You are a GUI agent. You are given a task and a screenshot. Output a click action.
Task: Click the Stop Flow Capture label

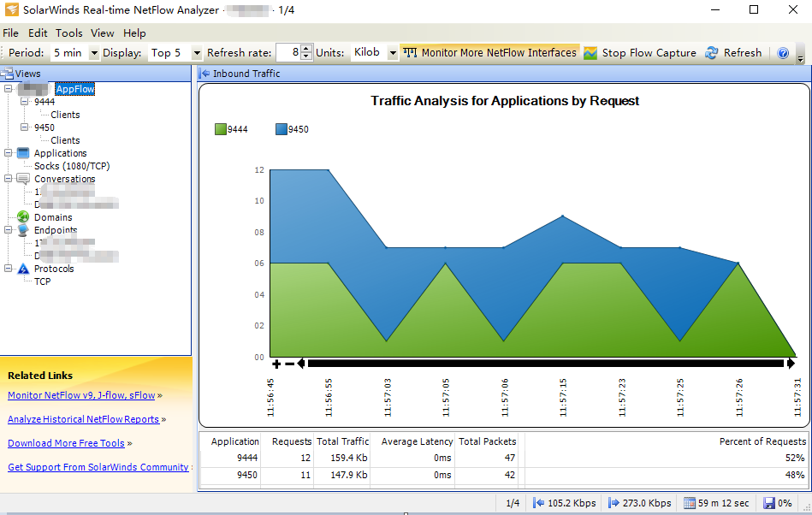click(x=649, y=53)
